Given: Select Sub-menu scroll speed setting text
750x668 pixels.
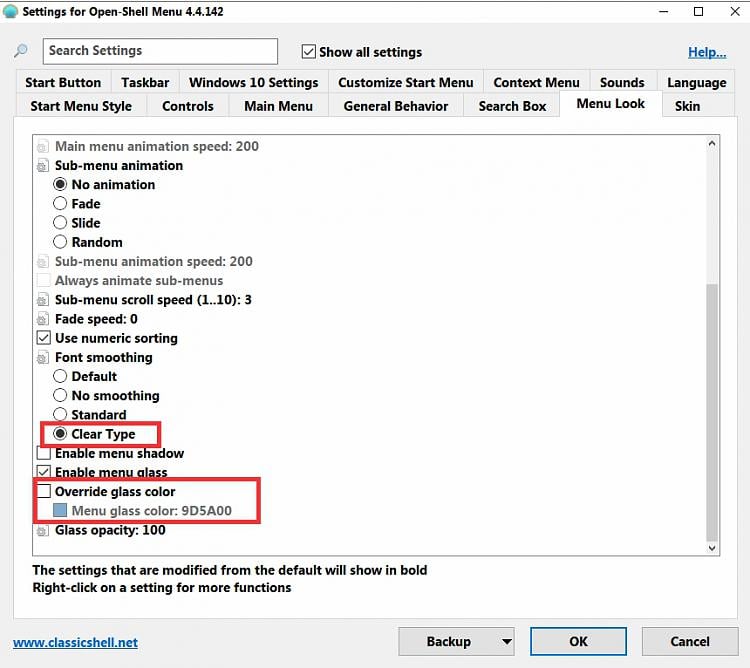Looking at the screenshot, I should (153, 300).
